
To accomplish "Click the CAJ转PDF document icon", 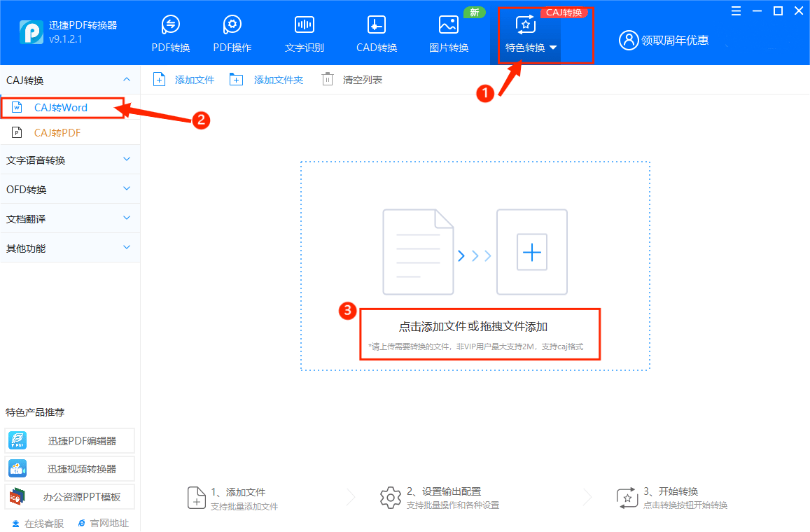I will pyautogui.click(x=17, y=133).
